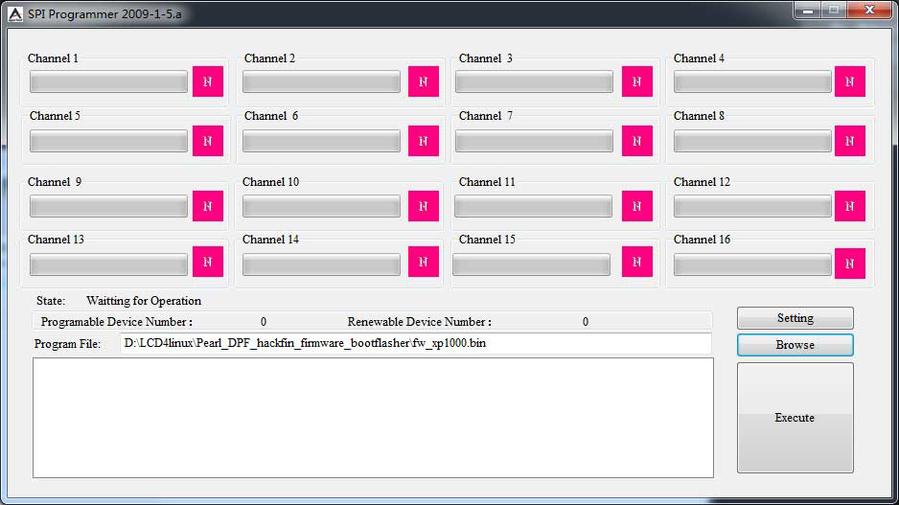The width and height of the screenshot is (899, 505).
Task: Select the Channel 5 progress bar
Action: (x=109, y=141)
